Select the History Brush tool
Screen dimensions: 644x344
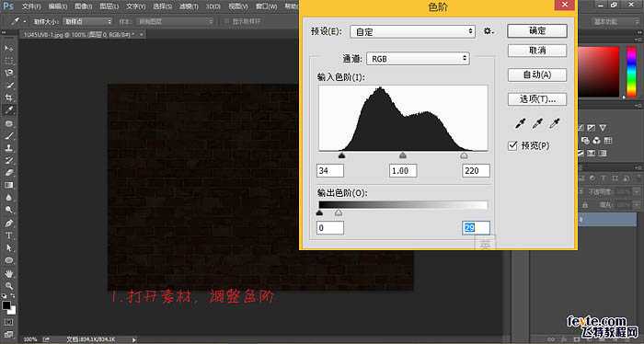click(x=8, y=160)
